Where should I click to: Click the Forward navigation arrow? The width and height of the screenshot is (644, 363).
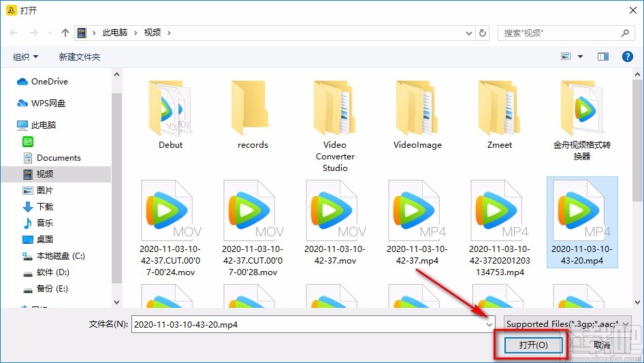[33, 33]
